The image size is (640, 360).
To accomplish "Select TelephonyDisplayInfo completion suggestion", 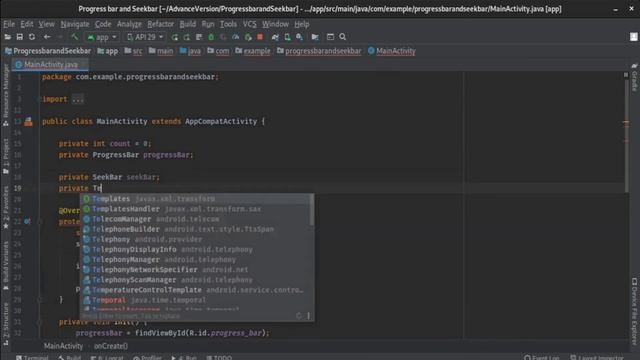I will click(196, 249).
